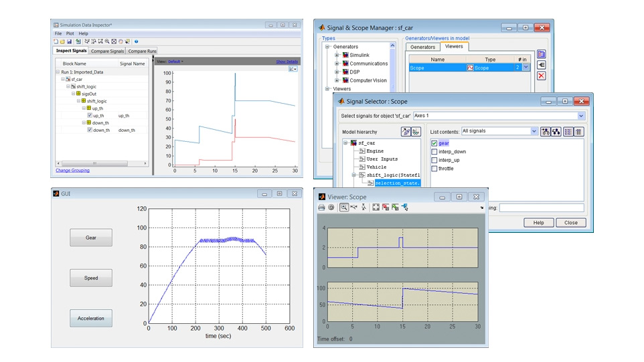Expand the Simulink generators node
644x362 pixels.
337,55
